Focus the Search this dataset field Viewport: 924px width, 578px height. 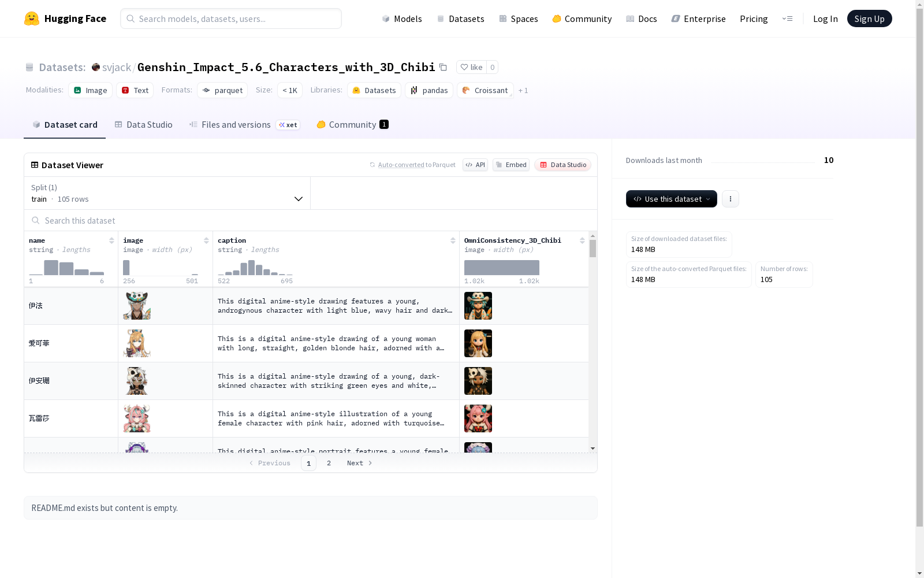pos(311,220)
